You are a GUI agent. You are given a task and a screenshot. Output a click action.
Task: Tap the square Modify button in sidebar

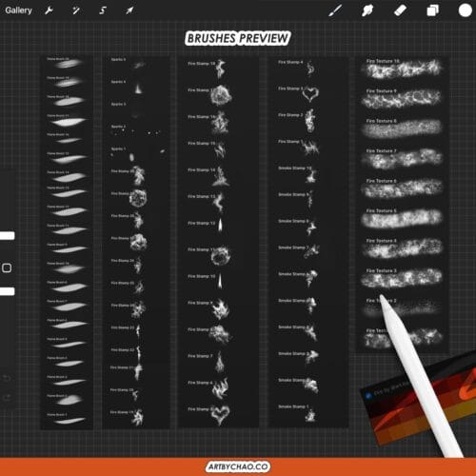pyautogui.click(x=7, y=268)
